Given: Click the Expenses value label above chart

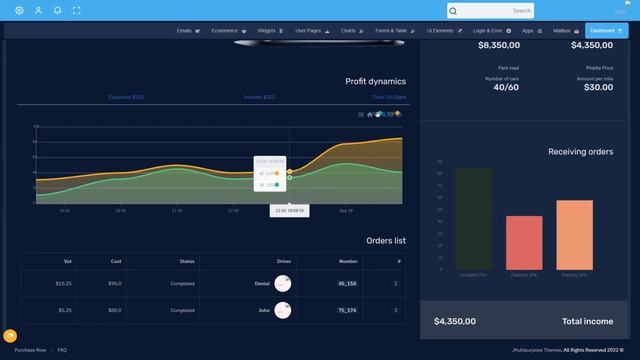Looking at the screenshot, I should pos(126,97).
